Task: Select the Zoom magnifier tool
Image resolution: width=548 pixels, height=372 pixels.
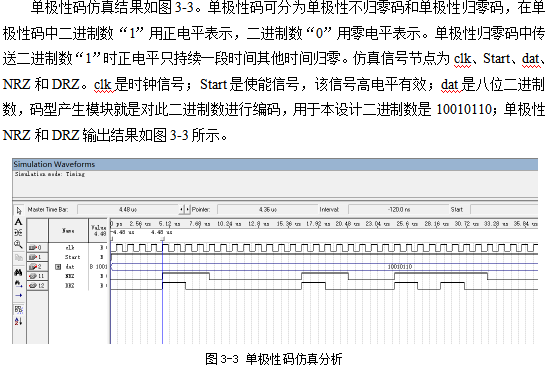Action: (x=19, y=244)
